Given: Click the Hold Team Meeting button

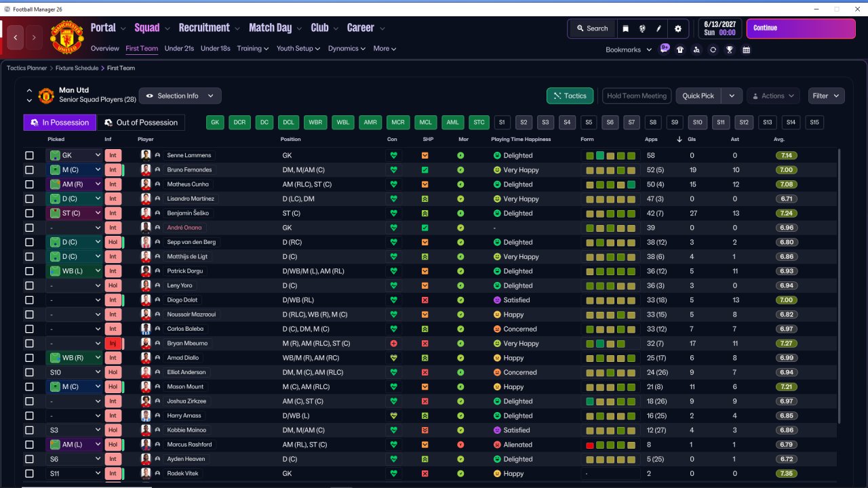Looking at the screenshot, I should (x=637, y=96).
